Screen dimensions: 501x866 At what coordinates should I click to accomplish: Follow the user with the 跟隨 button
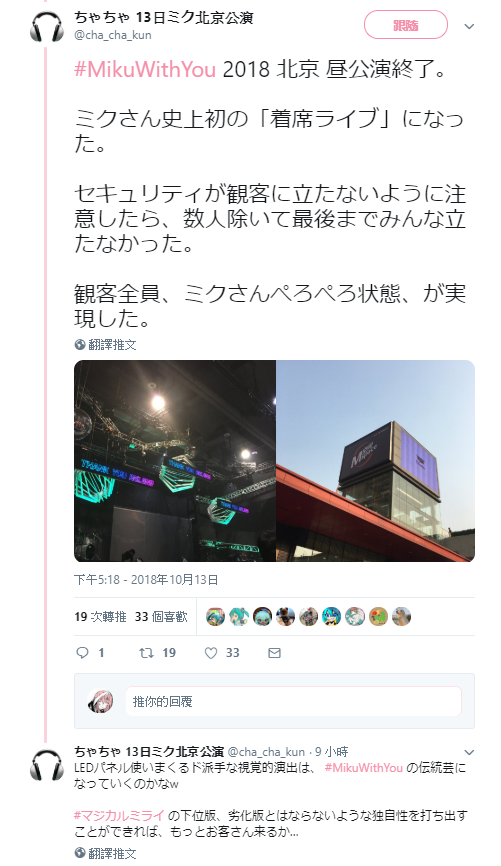pyautogui.click(x=405, y=25)
